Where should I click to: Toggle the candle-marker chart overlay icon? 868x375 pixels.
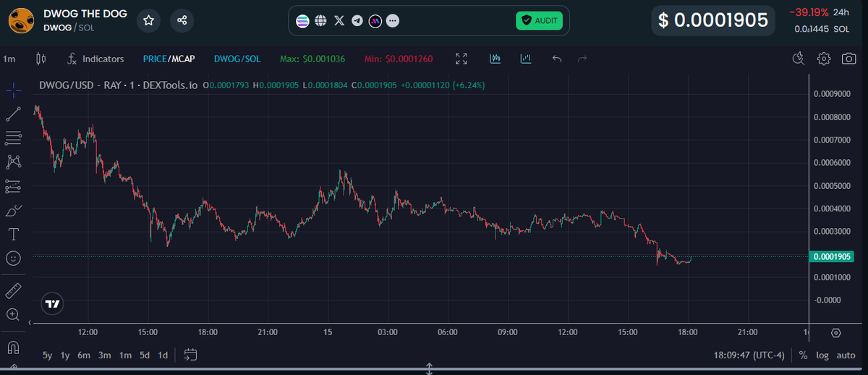[495, 59]
